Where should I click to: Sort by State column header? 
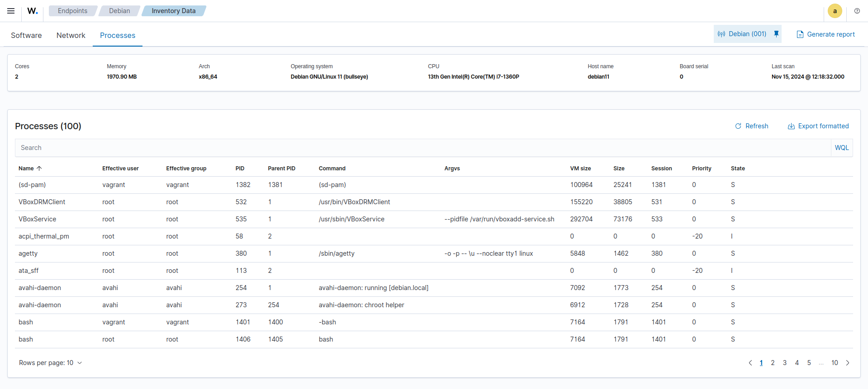tap(738, 169)
